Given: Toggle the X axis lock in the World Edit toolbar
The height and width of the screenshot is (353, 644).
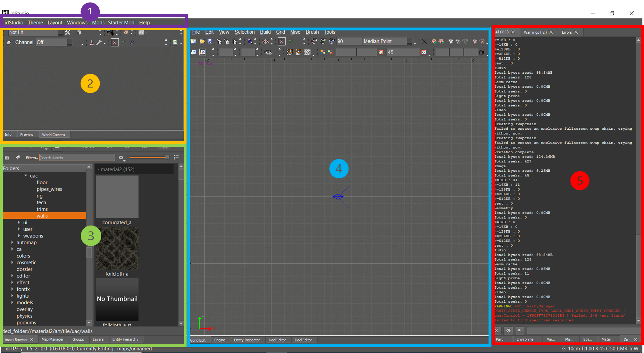Looking at the screenshot, I should tap(281, 41).
